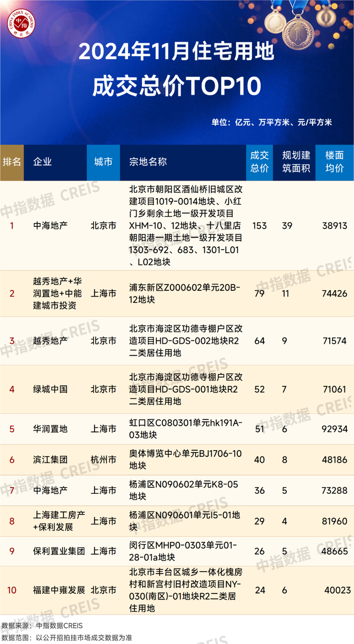Click rank 3 company '越秀地产'
Viewport: 354px width, 644px height.
pos(50,341)
